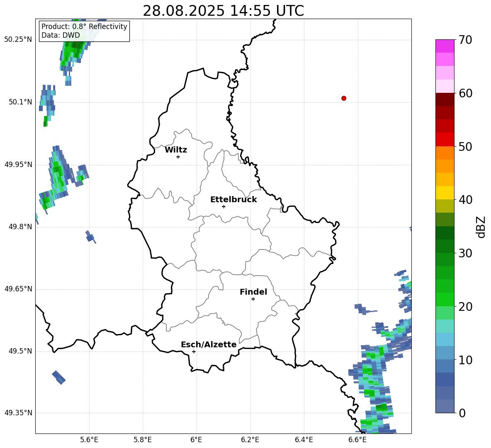Click the 49.8°N latitude label

coord(20,227)
